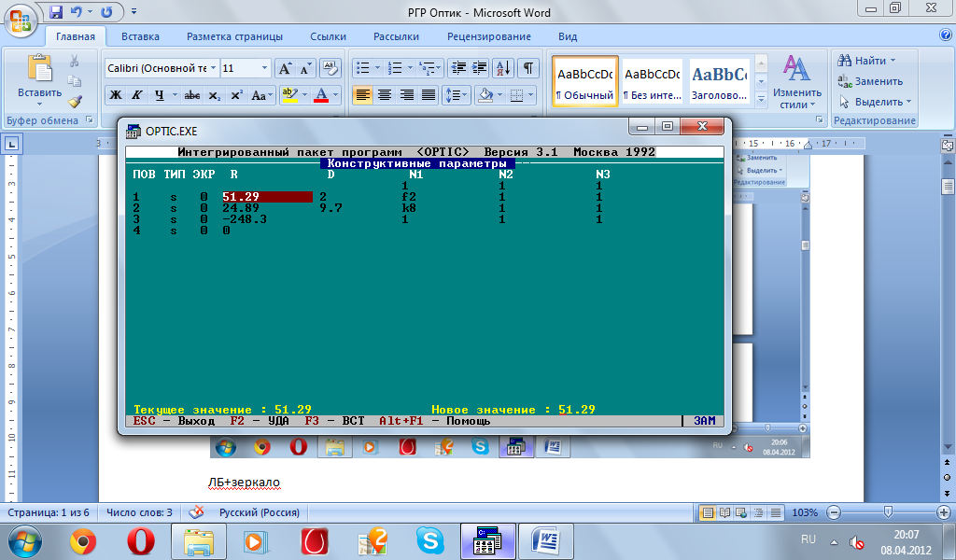This screenshot has width=956, height=560.
Task: Open font color dropdown arrow
Action: (x=335, y=95)
